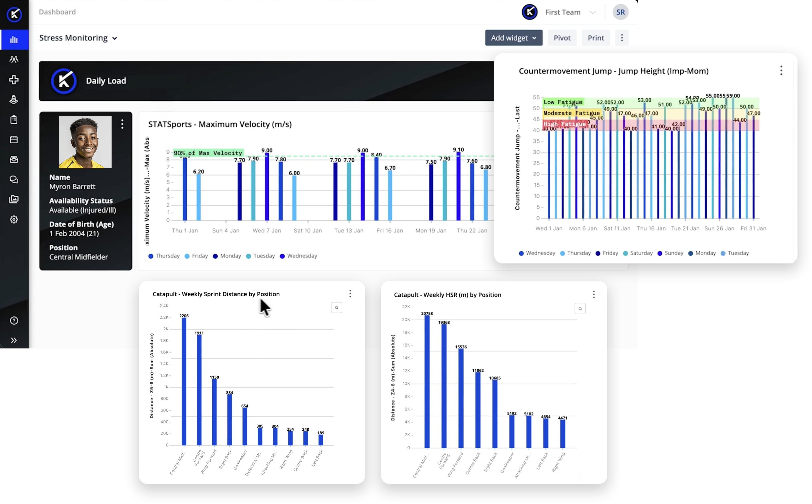Click the zoom magnifier on Sprint Distance chart
This screenshot has height=504, width=812.
tap(336, 308)
